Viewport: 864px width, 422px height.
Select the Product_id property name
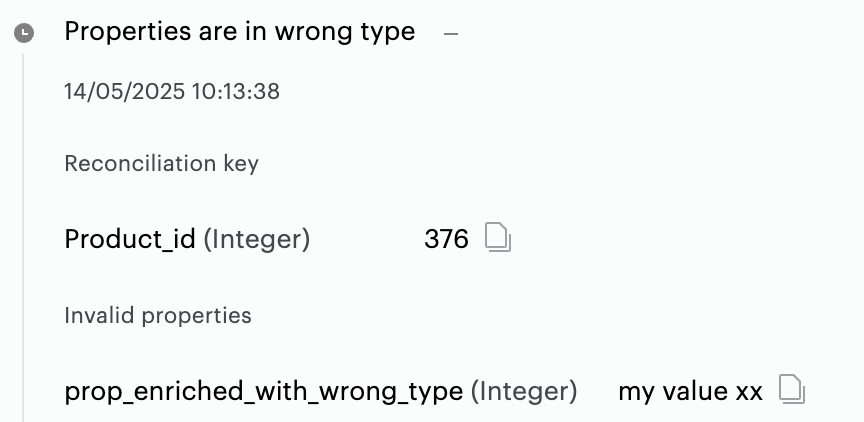130,240
